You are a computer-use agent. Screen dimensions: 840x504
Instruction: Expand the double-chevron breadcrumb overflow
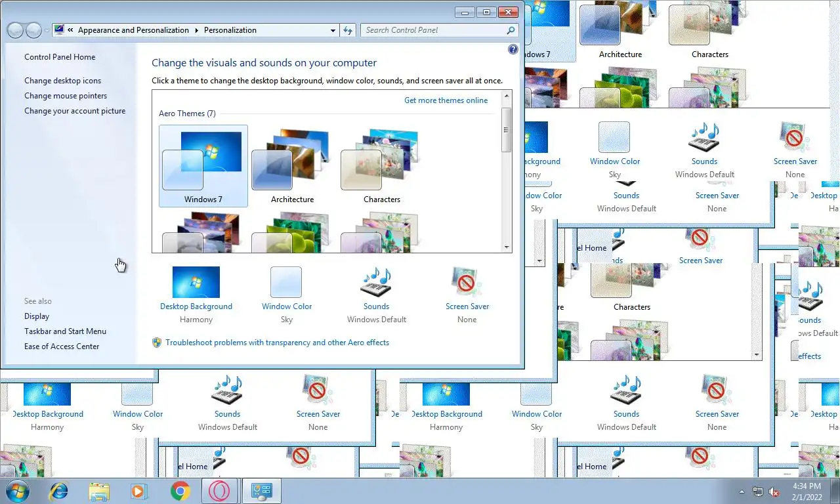pos(70,30)
